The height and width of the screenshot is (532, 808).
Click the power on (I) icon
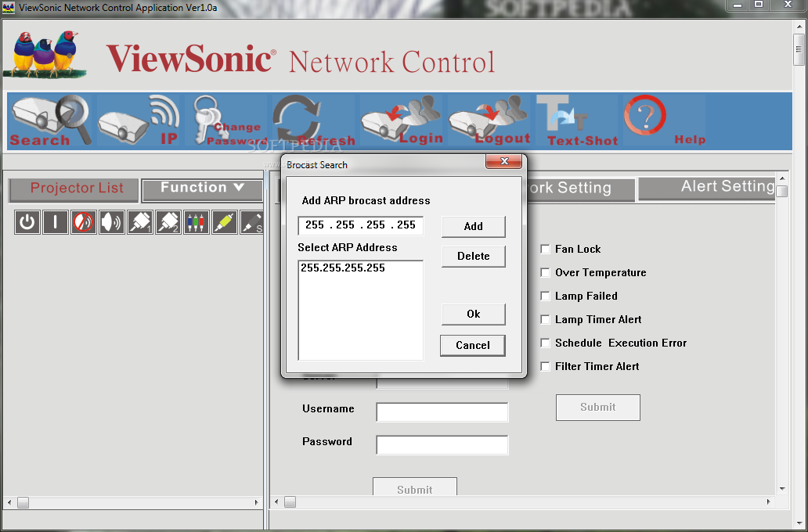[x=55, y=222]
